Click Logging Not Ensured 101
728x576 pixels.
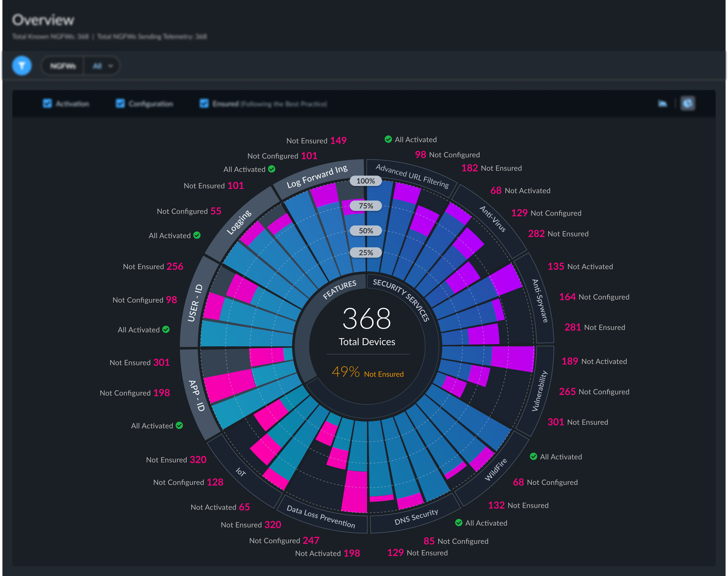213,185
